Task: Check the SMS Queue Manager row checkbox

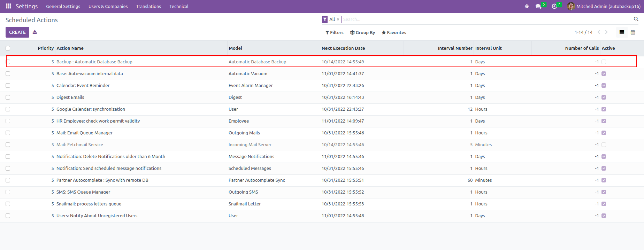Action: [x=8, y=192]
